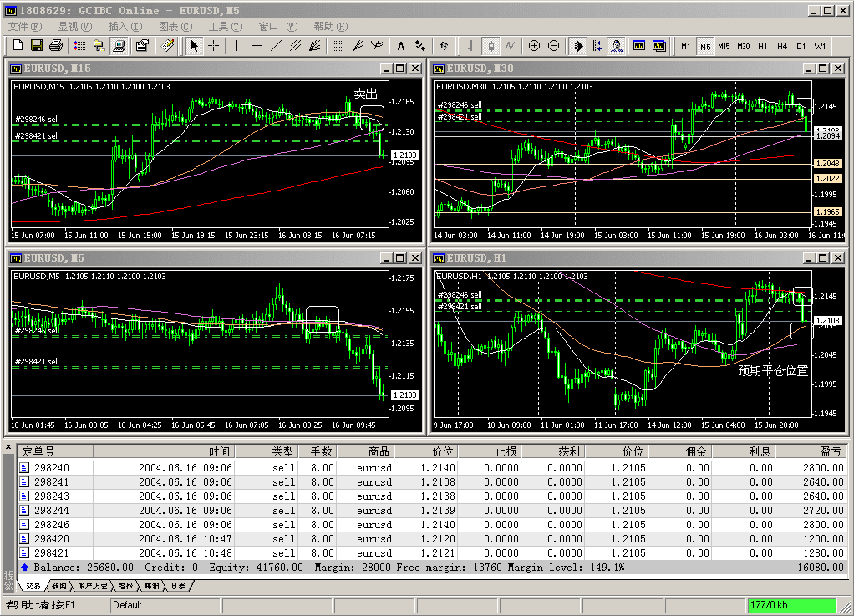Toggle the M15 timeframe button

724,46
